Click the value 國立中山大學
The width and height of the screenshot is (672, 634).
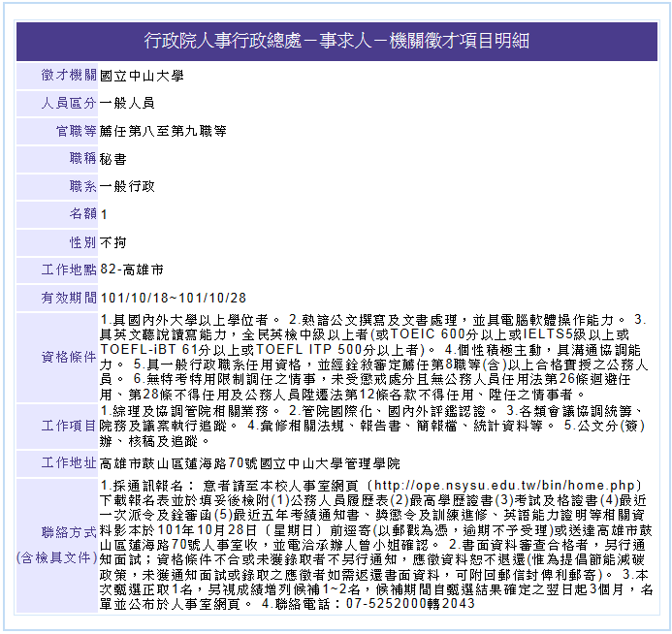142,76
